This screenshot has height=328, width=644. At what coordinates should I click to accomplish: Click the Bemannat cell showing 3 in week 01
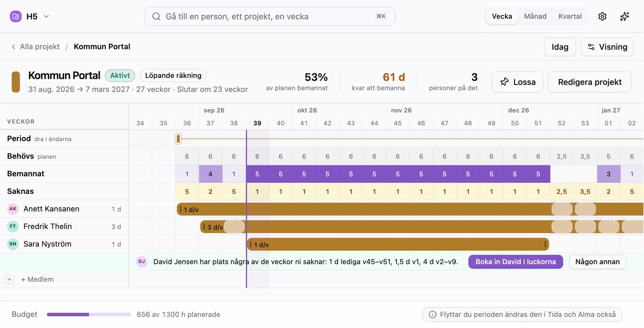coord(609,174)
